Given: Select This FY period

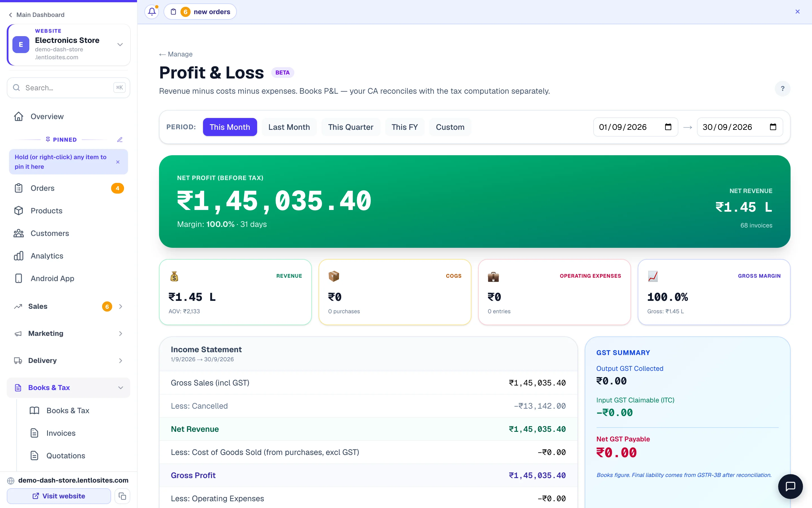Looking at the screenshot, I should pos(404,127).
